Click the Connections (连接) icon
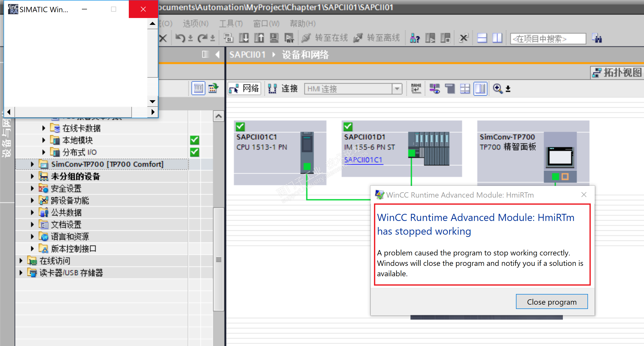 pyautogui.click(x=273, y=89)
